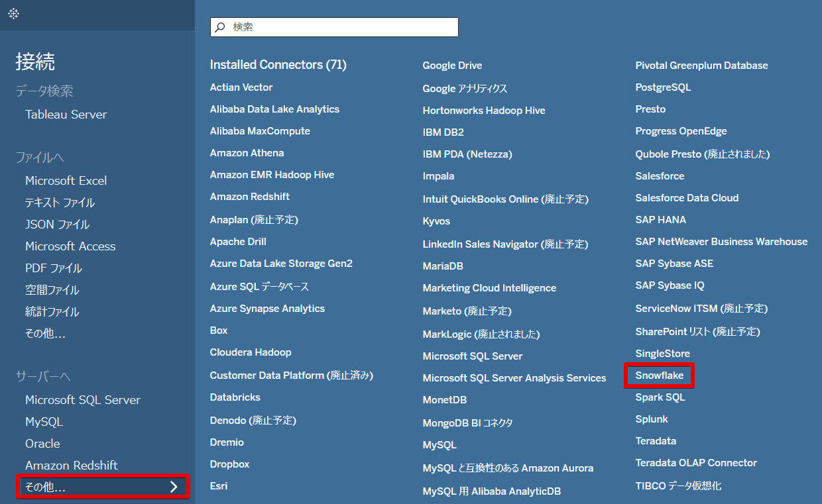The width and height of the screenshot is (822, 504).
Task: Choose Amazon EMR Hadoop Hive
Action: coord(272,175)
